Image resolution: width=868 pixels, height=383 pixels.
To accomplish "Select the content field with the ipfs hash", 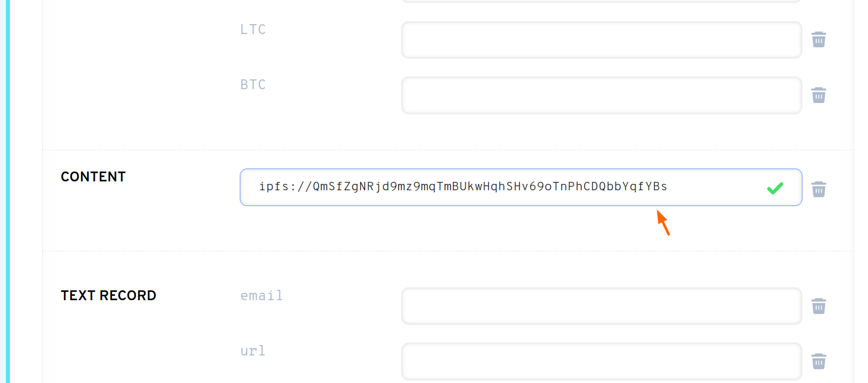I will pyautogui.click(x=493, y=187).
